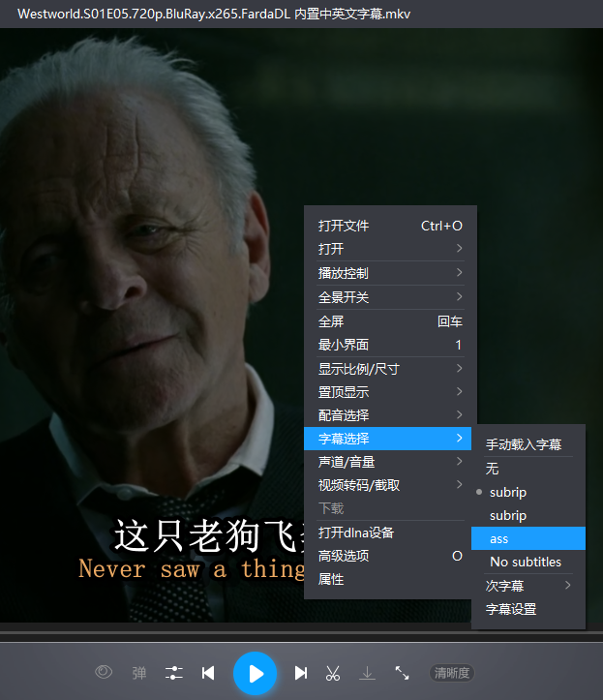Choose 全屏 in the context menu
This screenshot has width=603, height=700.
[390, 321]
